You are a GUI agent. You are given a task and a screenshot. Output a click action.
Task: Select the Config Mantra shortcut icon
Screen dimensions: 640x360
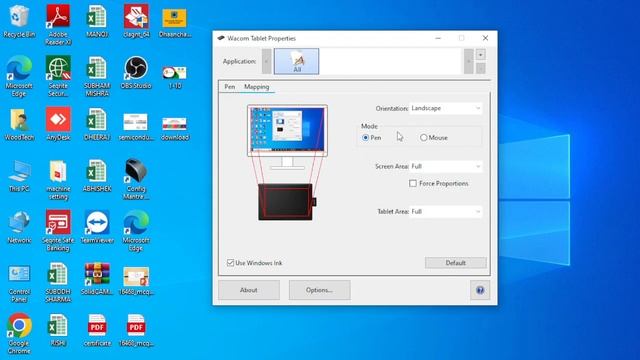136,179
